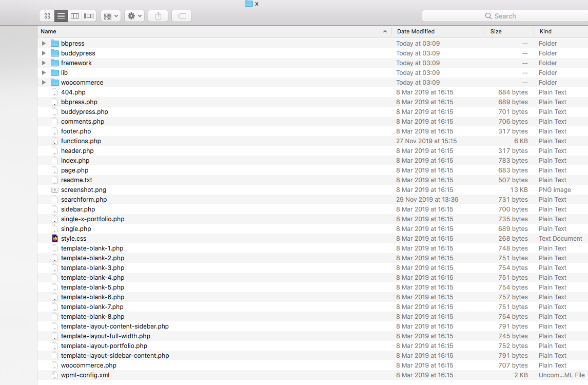Select the template-blank-8.php file name
The image size is (588, 385).
point(93,317)
